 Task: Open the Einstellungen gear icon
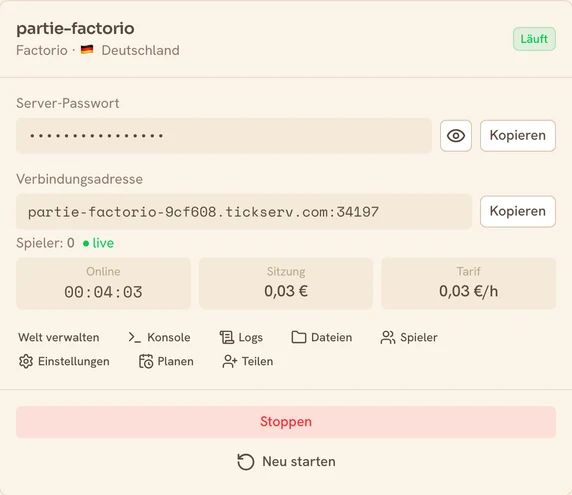26,361
